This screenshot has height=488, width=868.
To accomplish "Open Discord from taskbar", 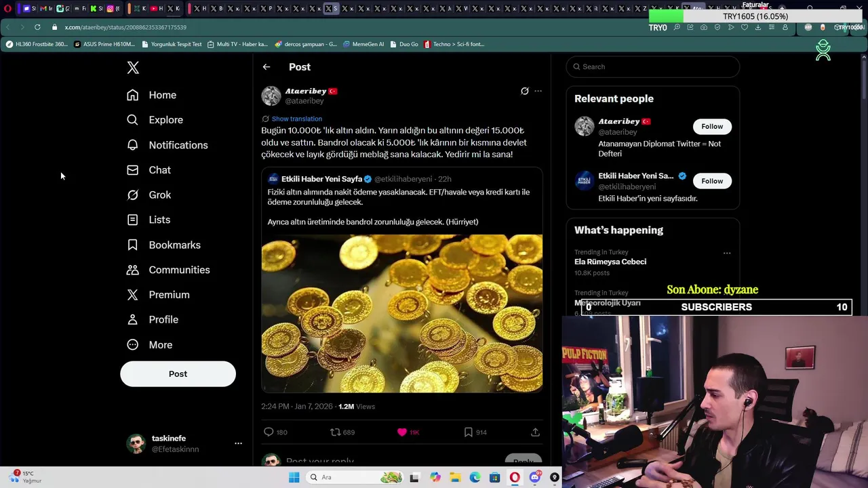I will [x=534, y=477].
